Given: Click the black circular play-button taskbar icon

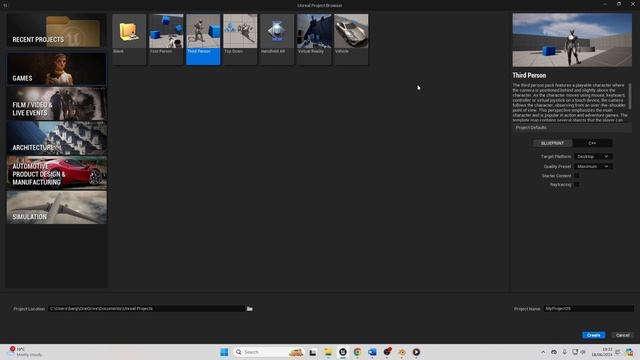Looking at the screenshot, I should pos(416,352).
